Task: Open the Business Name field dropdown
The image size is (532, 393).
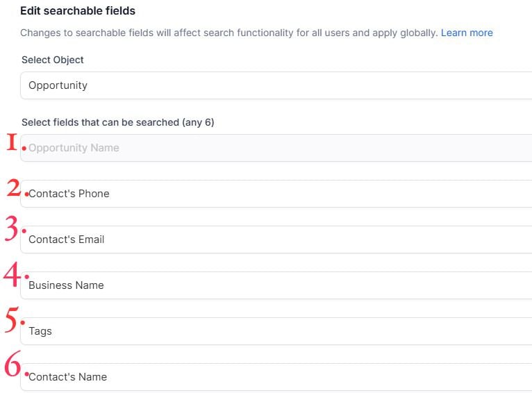Action: 278,285
